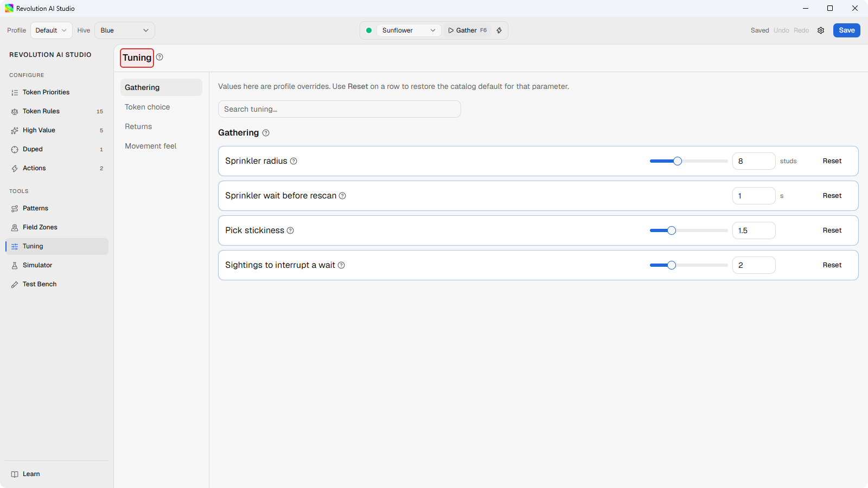Expand the Hive Blue dropdown
This screenshot has width=868, height=488.
click(124, 30)
